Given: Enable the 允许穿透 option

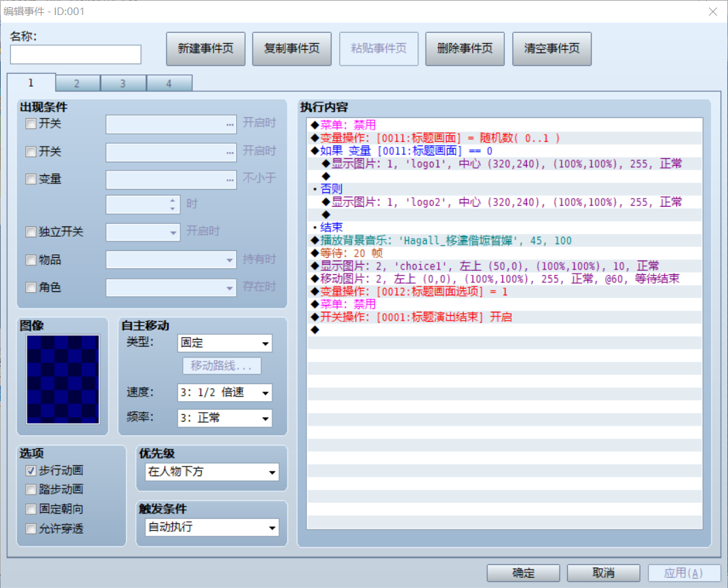Looking at the screenshot, I should pos(31,529).
